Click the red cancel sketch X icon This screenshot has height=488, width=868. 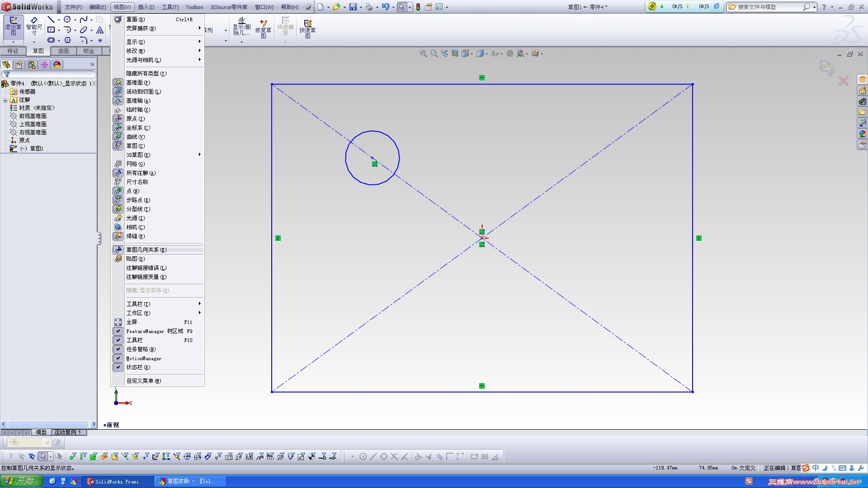(843, 81)
